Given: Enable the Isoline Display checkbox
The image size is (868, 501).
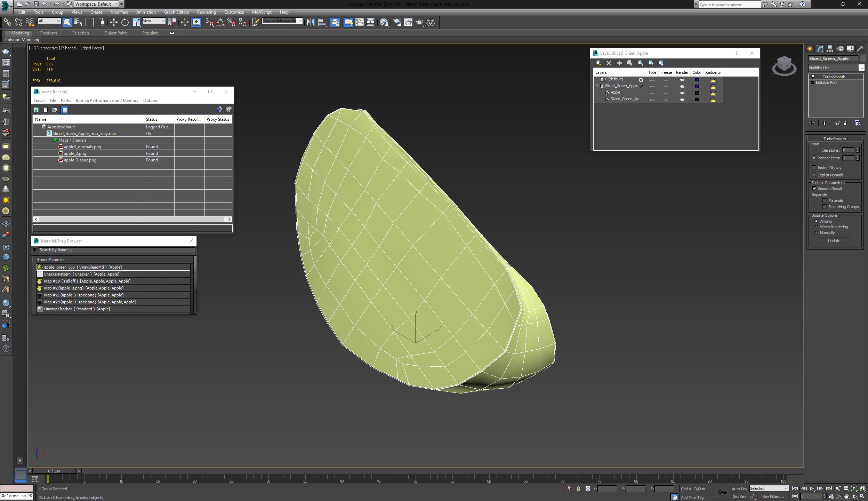Looking at the screenshot, I should pos(814,168).
